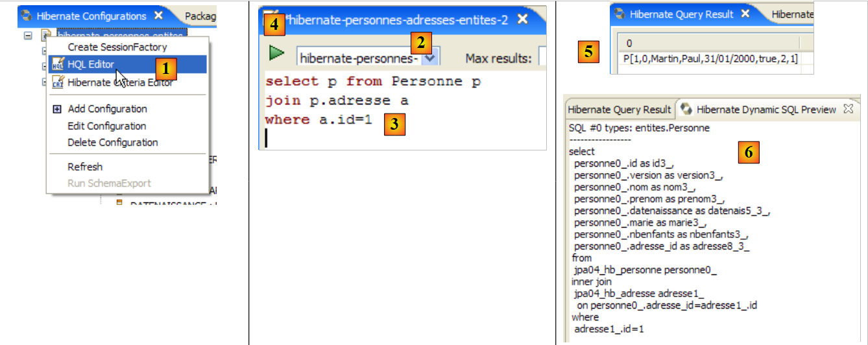Click the Hibernate Query Result view icon

(620, 14)
